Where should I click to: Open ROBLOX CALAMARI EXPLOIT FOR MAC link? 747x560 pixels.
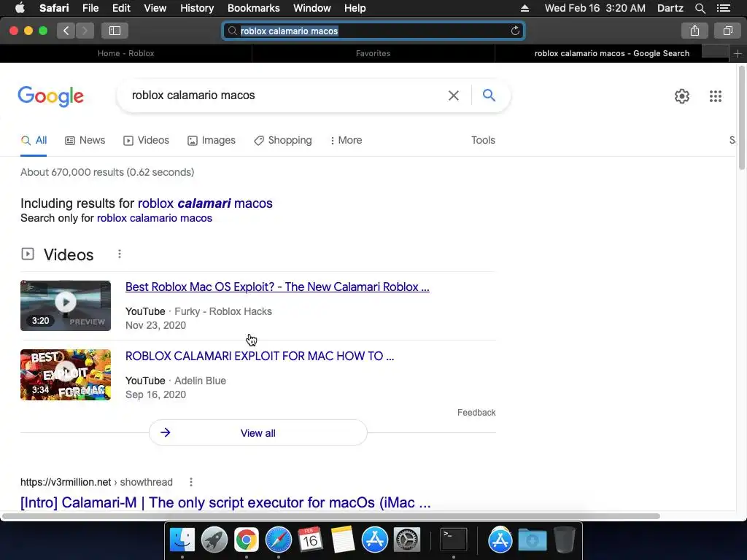[260, 356]
